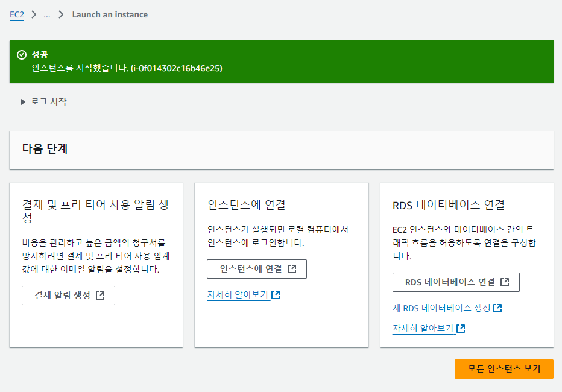Click external icon beside 새 RDS 데이터베이스 생성

tap(497, 308)
